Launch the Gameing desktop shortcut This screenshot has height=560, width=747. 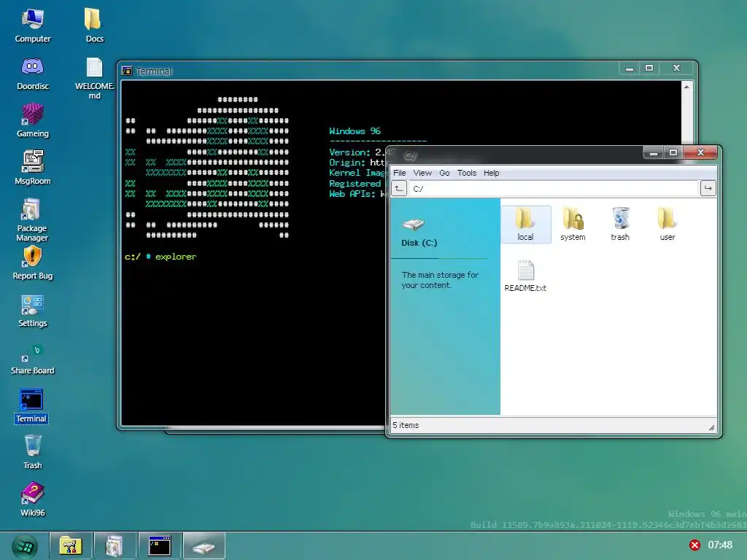(x=32, y=120)
